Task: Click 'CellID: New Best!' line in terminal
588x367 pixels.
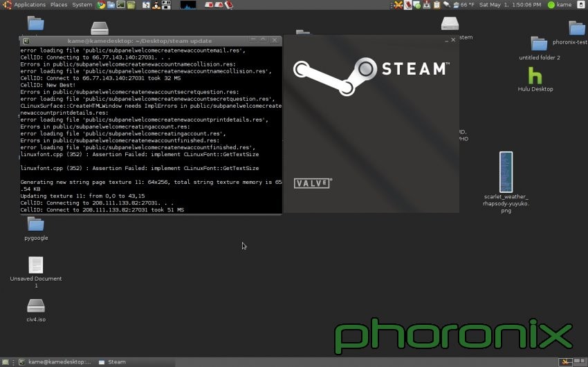Action: click(48, 85)
